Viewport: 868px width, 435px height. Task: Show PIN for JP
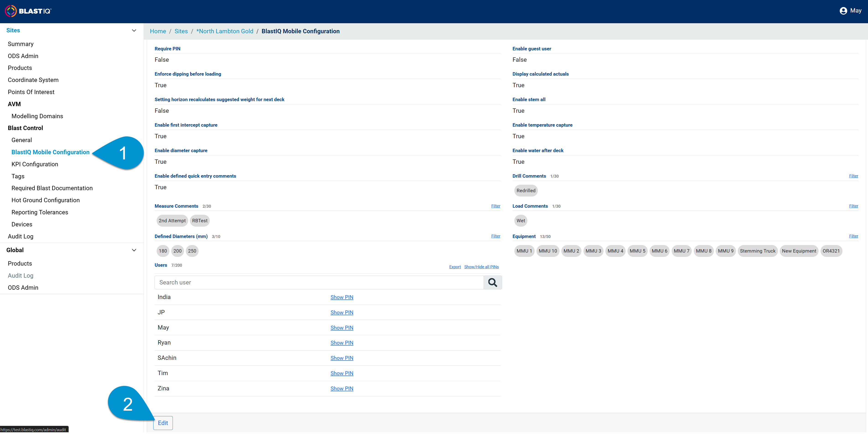(342, 312)
